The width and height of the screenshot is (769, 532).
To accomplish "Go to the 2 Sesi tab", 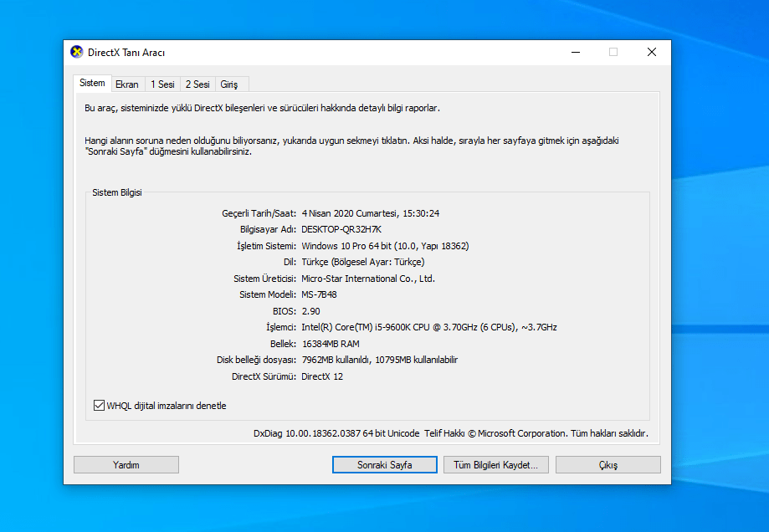I will coord(197,84).
